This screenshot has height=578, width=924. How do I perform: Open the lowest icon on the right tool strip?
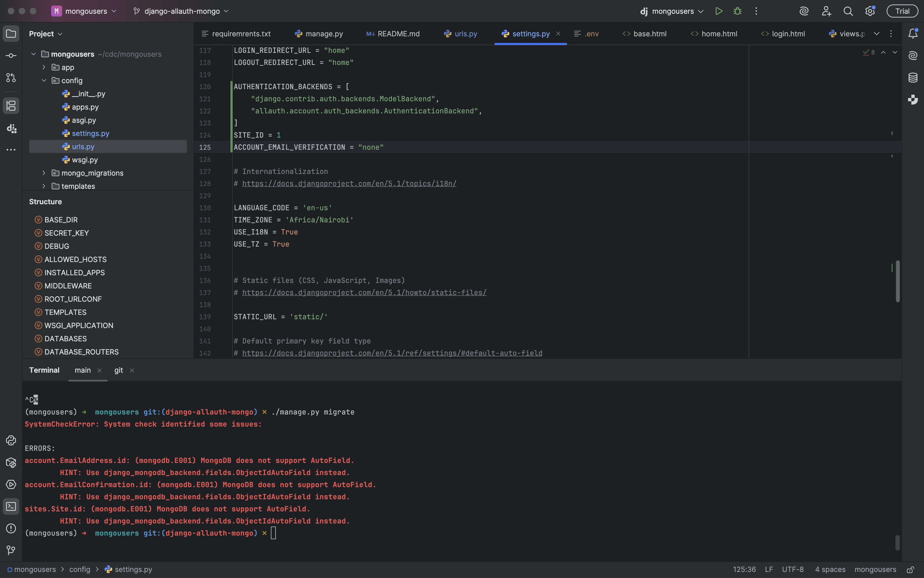click(913, 100)
